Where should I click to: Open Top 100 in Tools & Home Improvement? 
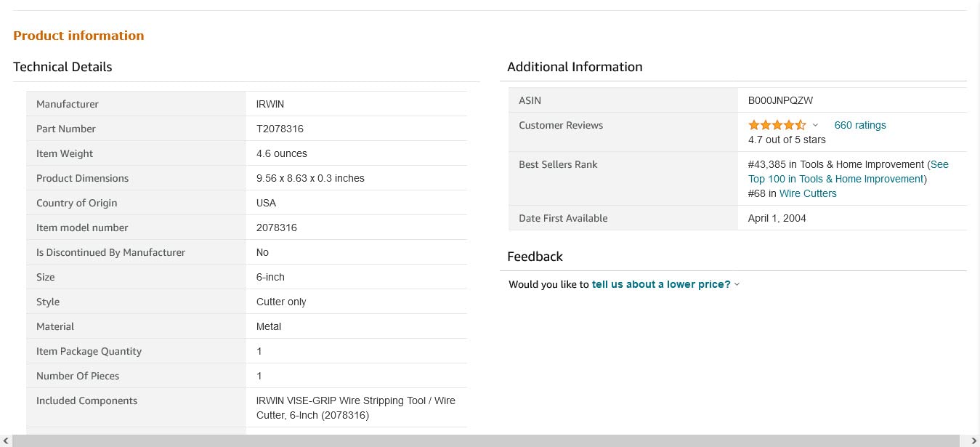coord(835,179)
